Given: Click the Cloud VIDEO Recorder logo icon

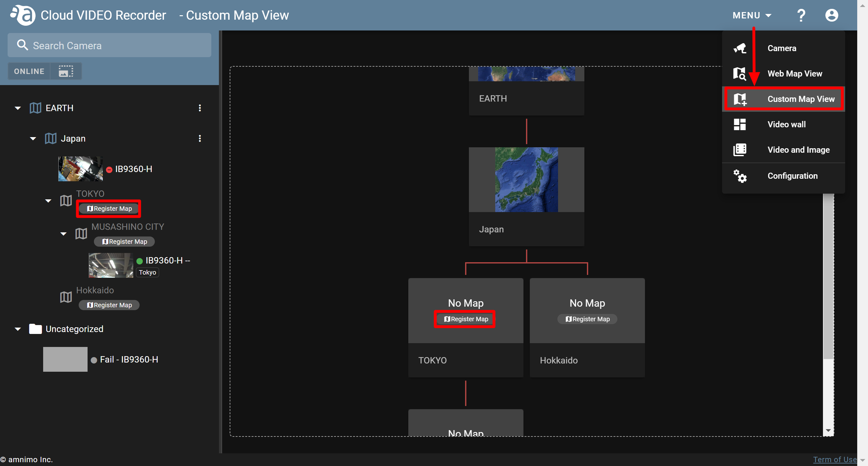Looking at the screenshot, I should 23,15.
